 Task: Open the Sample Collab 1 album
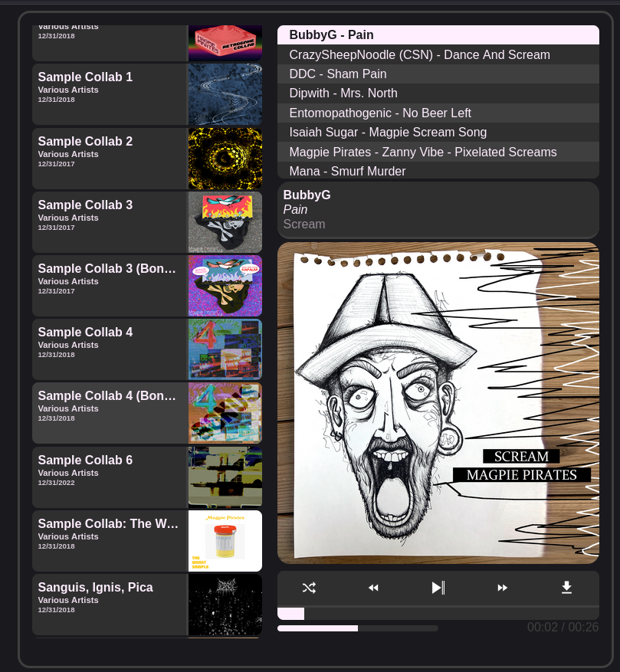point(110,93)
